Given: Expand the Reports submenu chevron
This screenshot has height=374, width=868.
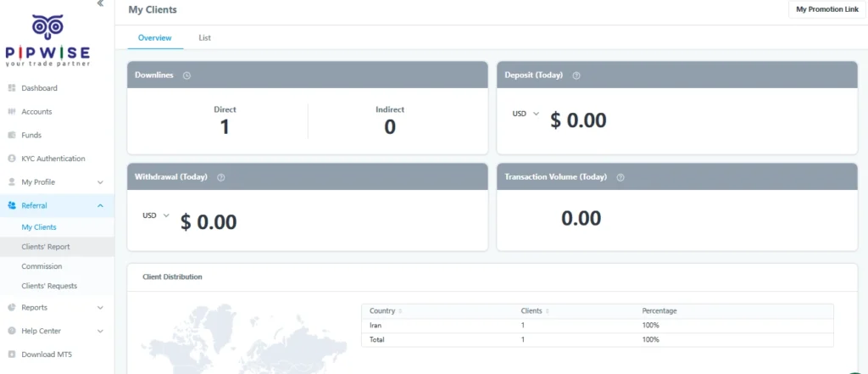Looking at the screenshot, I should [x=100, y=308].
